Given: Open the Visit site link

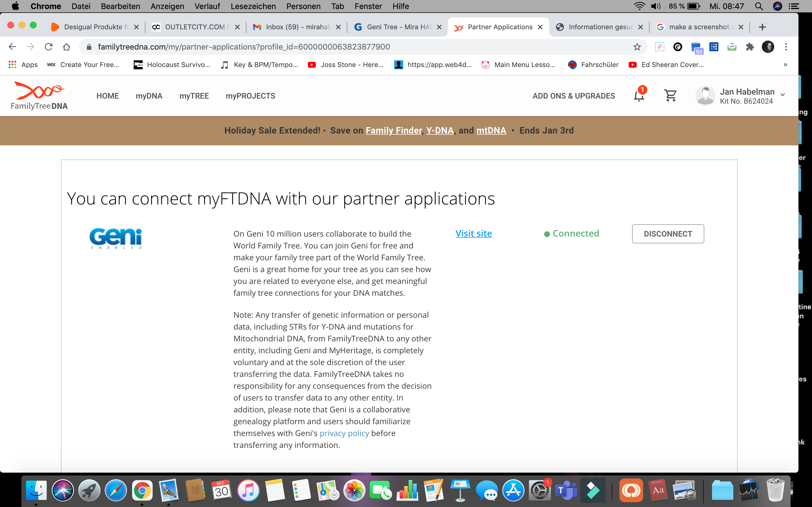Looking at the screenshot, I should (473, 234).
